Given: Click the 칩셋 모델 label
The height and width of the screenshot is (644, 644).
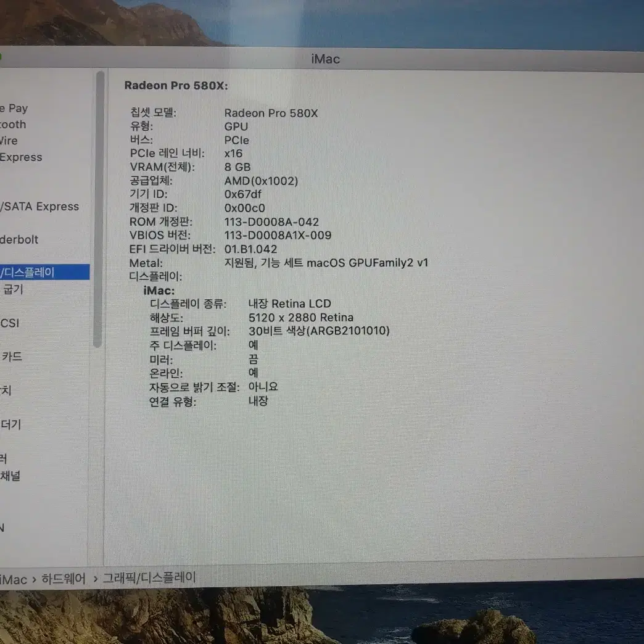Looking at the screenshot, I should point(153,112).
